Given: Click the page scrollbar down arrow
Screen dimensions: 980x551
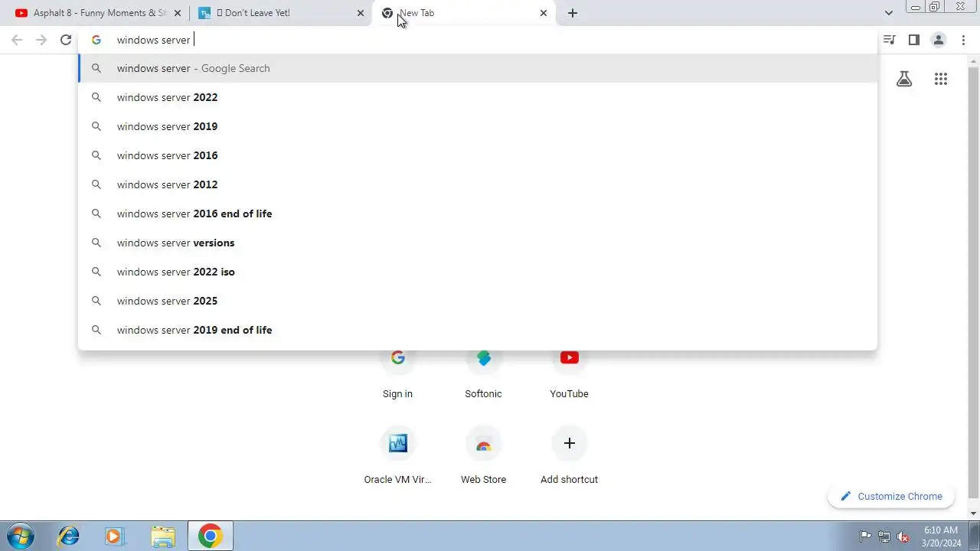Looking at the screenshot, I should pyautogui.click(x=974, y=514).
